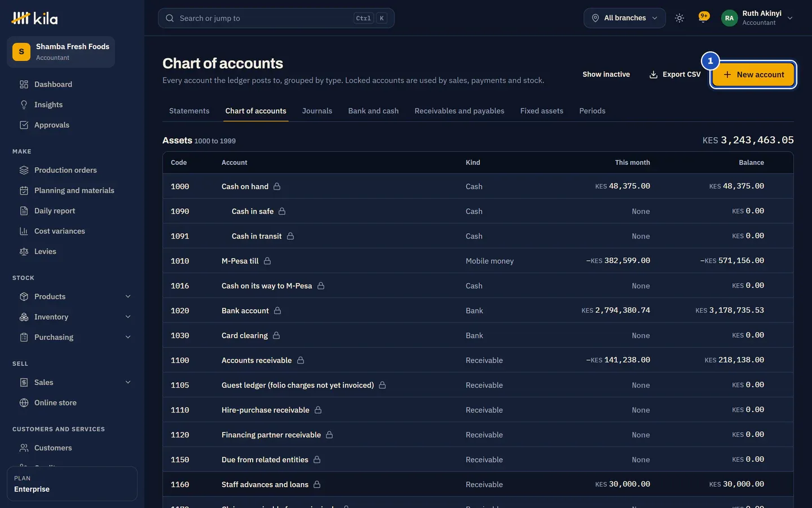This screenshot has height=508, width=812.
Task: Click the Cash in safe account row
Action: pos(478,211)
